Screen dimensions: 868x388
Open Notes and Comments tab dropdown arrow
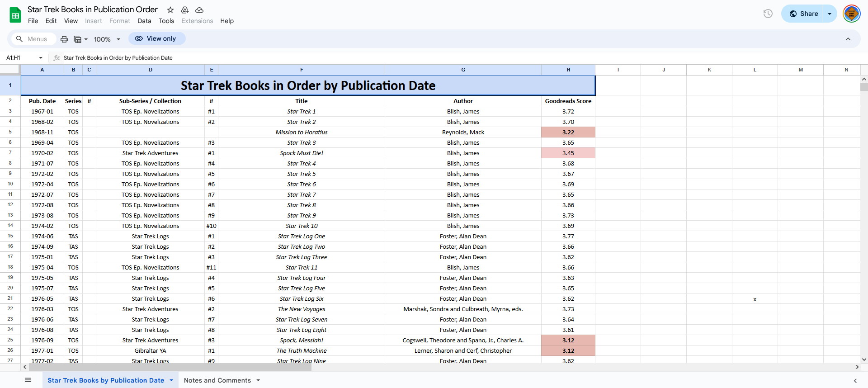[258, 380]
